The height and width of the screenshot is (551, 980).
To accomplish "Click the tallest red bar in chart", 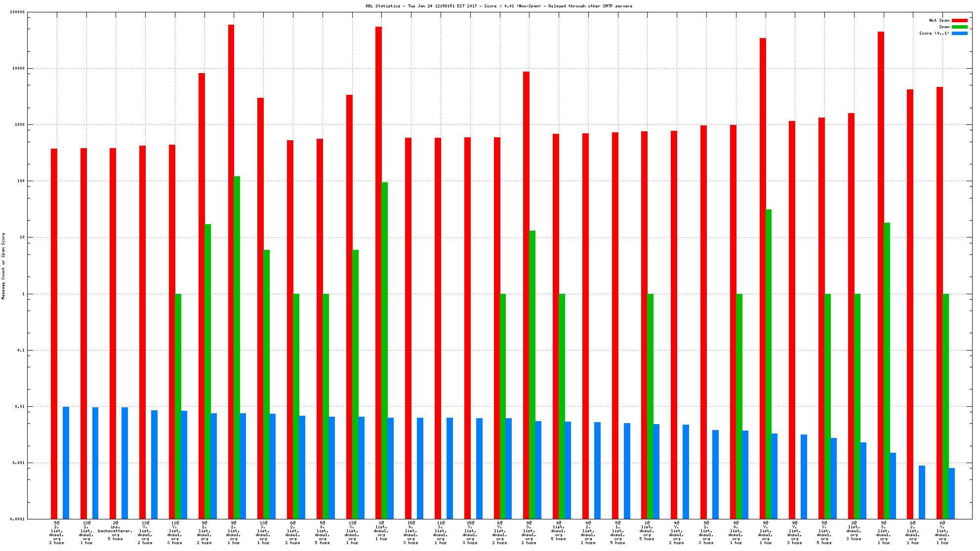I will pyautogui.click(x=231, y=272).
